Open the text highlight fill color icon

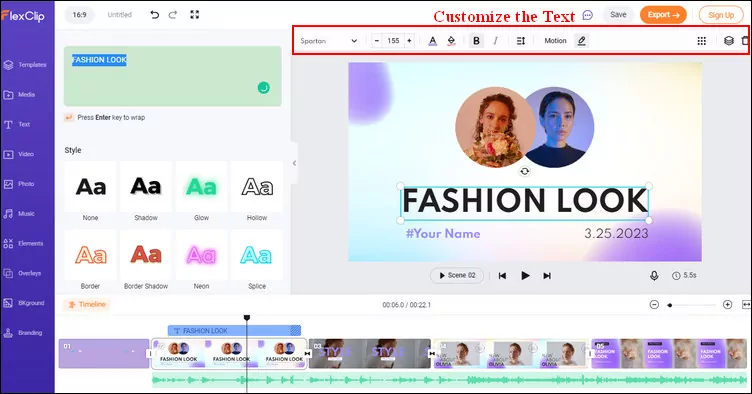point(451,41)
